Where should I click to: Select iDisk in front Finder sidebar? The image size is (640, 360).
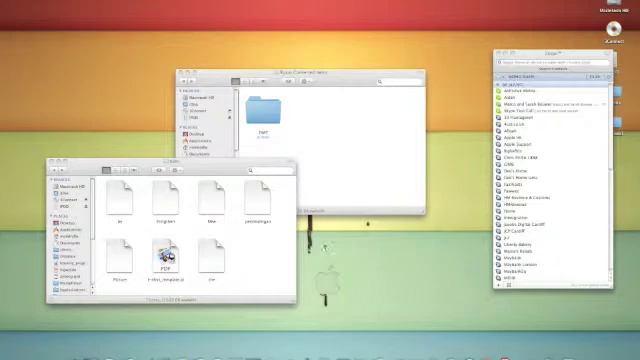pos(61,193)
